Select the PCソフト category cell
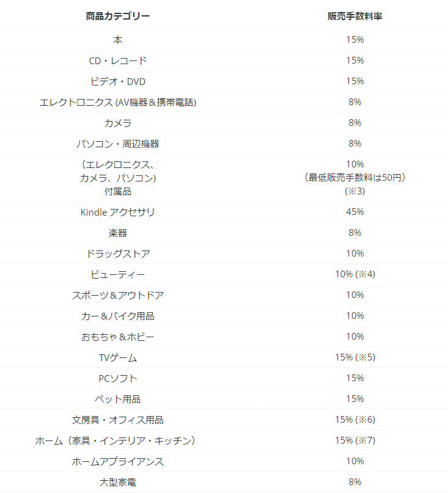 point(118,378)
